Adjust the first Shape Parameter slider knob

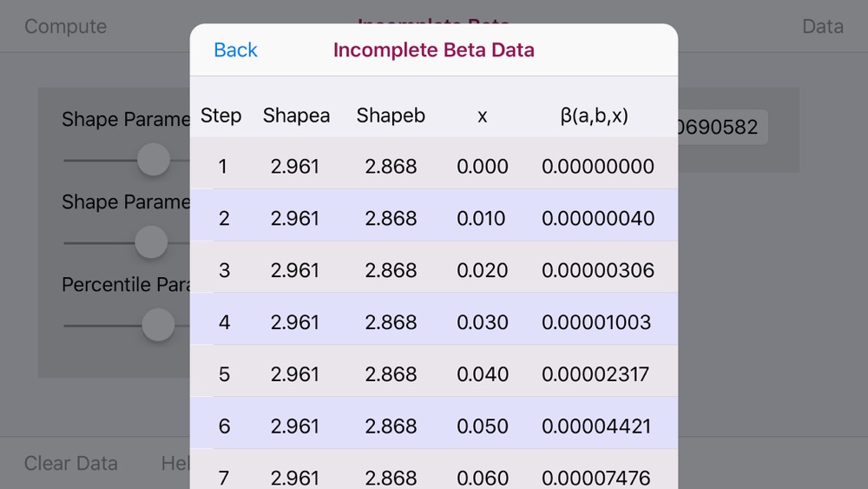point(154,160)
